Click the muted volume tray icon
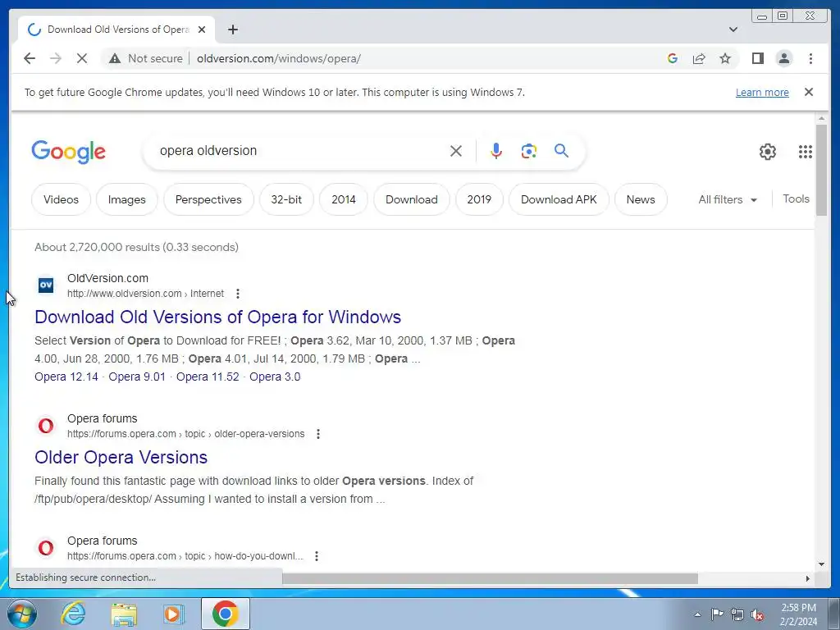Screen dimensions: 840x630 click(x=756, y=614)
